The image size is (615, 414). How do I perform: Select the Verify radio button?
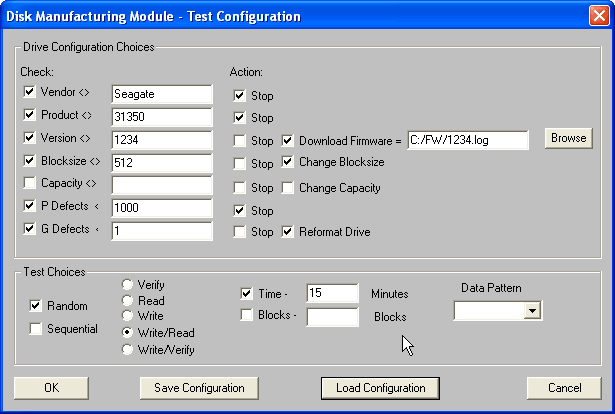127,285
